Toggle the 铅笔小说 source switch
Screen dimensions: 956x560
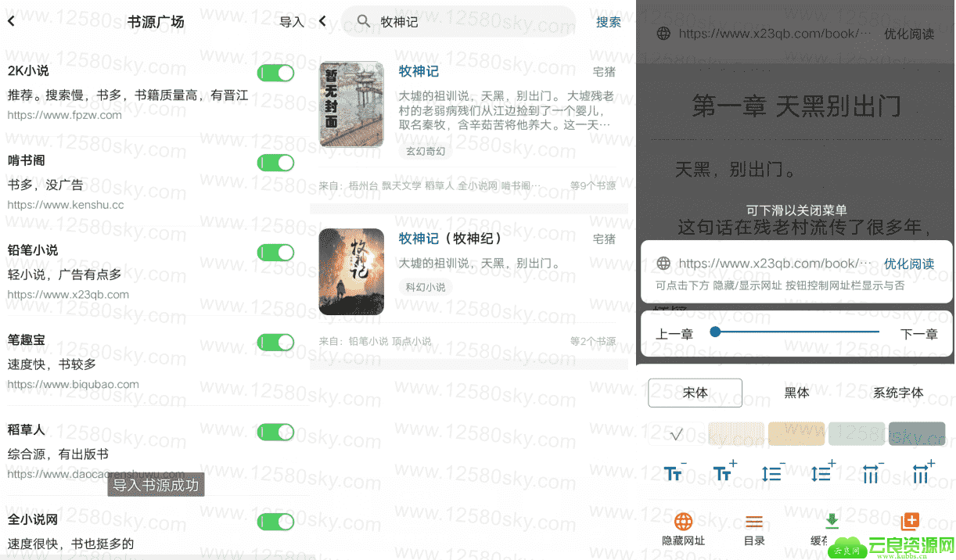click(275, 253)
